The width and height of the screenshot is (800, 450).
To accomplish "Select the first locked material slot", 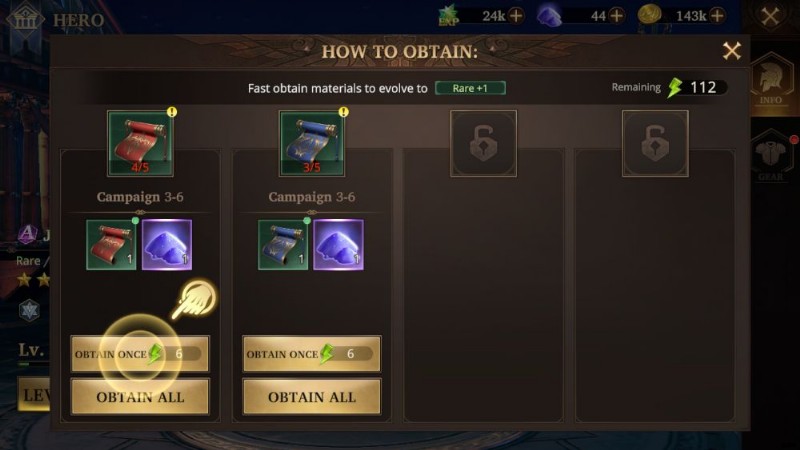I will pos(484,143).
